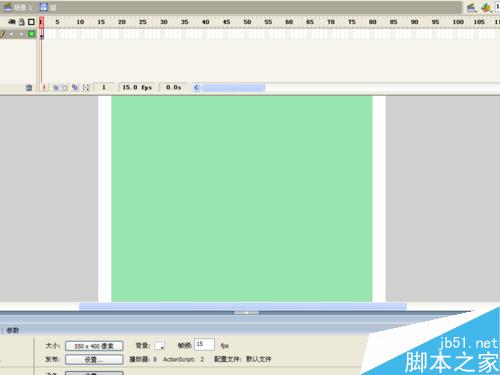This screenshot has height=375, width=500.
Task: Toggle show/hide all layers eye icon
Action: point(12,22)
